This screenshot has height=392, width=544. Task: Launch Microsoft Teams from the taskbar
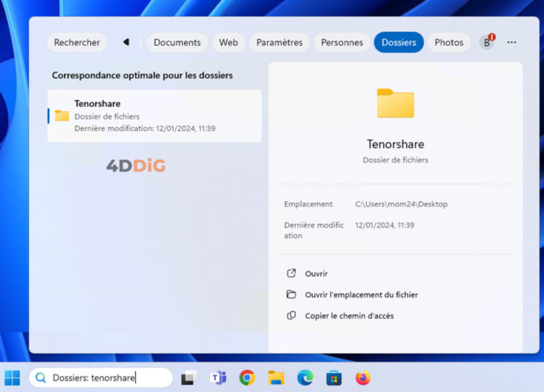click(218, 378)
